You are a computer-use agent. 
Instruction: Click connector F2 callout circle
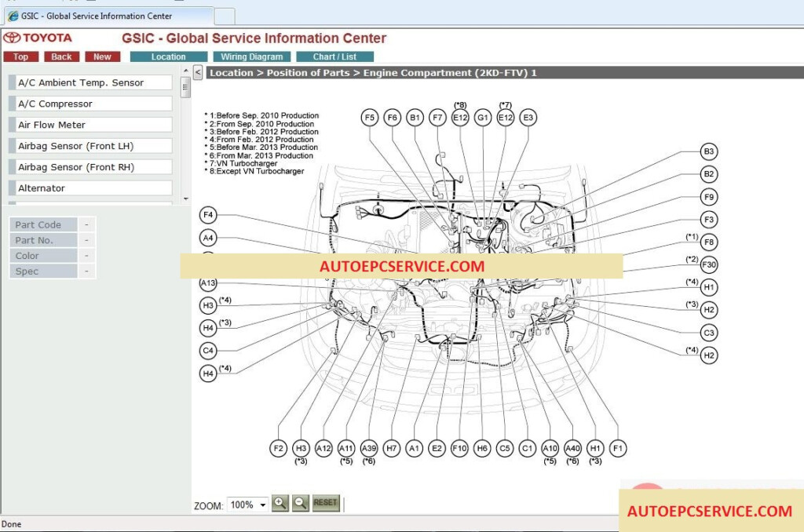tap(279, 449)
